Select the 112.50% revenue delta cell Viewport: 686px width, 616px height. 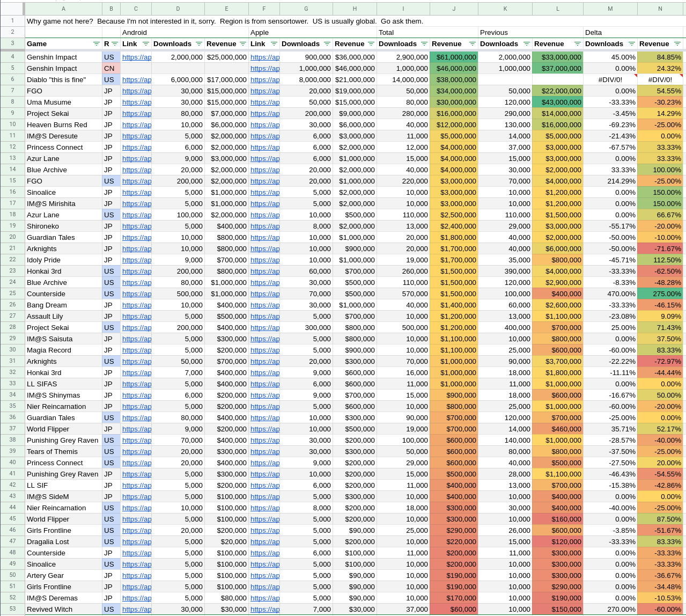pyautogui.click(x=660, y=260)
